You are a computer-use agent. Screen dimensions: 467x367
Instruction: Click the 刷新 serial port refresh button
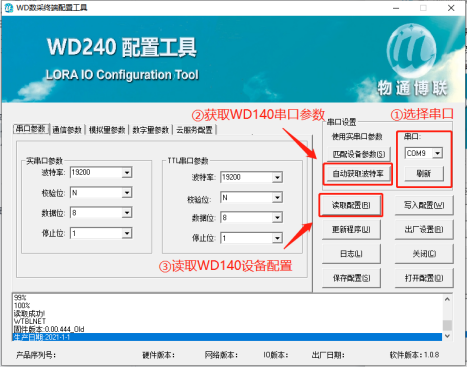424,173
